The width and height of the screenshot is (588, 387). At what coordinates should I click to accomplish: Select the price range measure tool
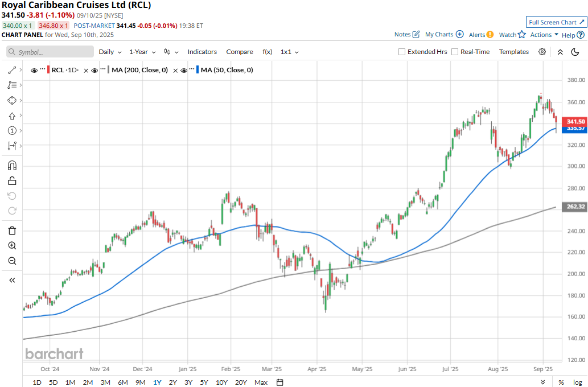(12, 146)
